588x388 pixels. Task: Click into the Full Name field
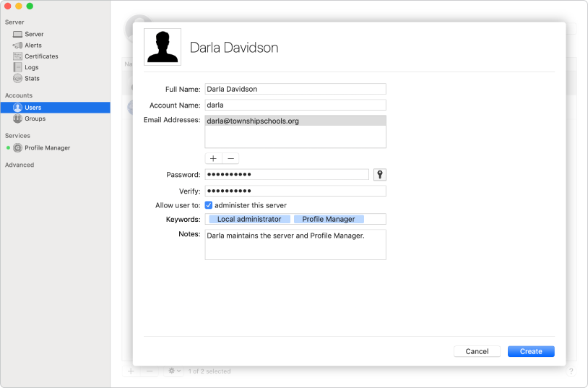[x=295, y=89]
